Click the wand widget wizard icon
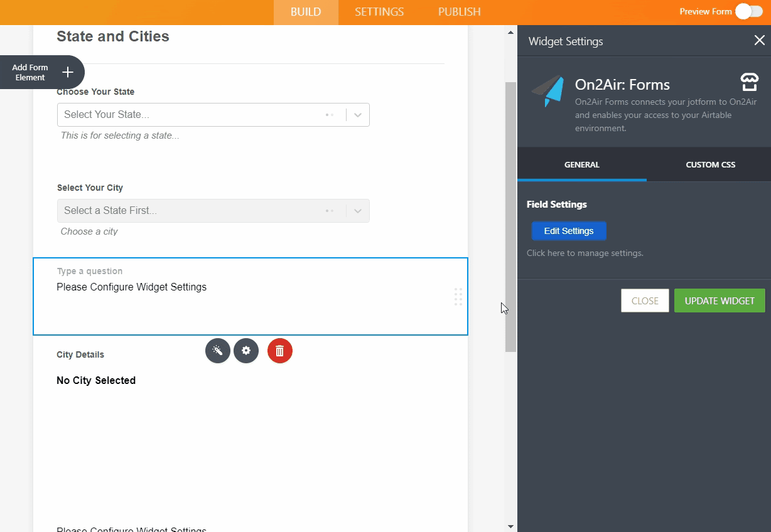 [217, 351]
